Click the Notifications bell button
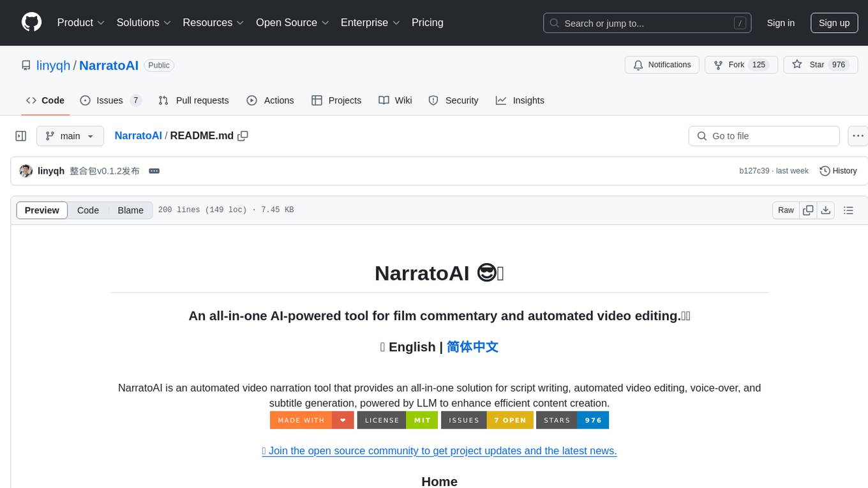868x488 pixels. (x=662, y=65)
